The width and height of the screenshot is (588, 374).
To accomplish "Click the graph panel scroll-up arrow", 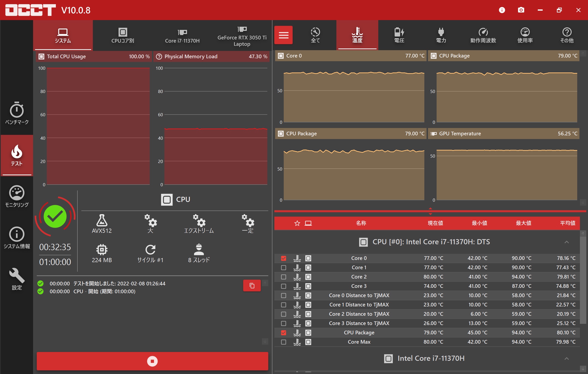I will [x=583, y=53].
